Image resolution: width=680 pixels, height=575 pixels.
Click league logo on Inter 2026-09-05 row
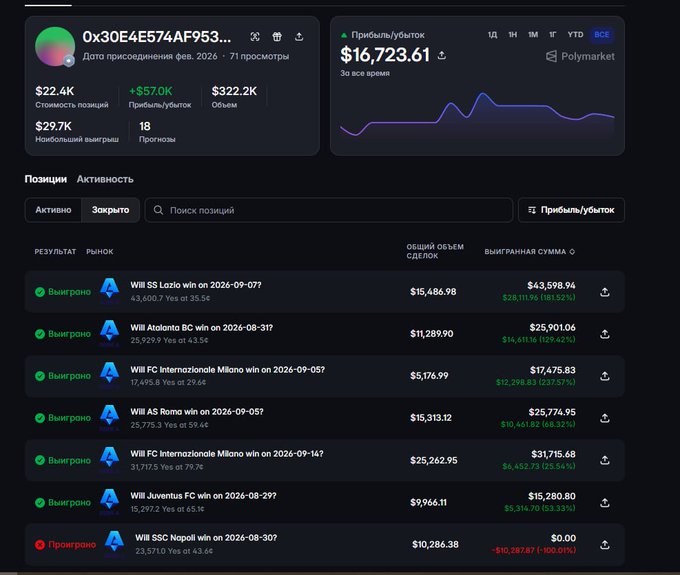point(110,374)
